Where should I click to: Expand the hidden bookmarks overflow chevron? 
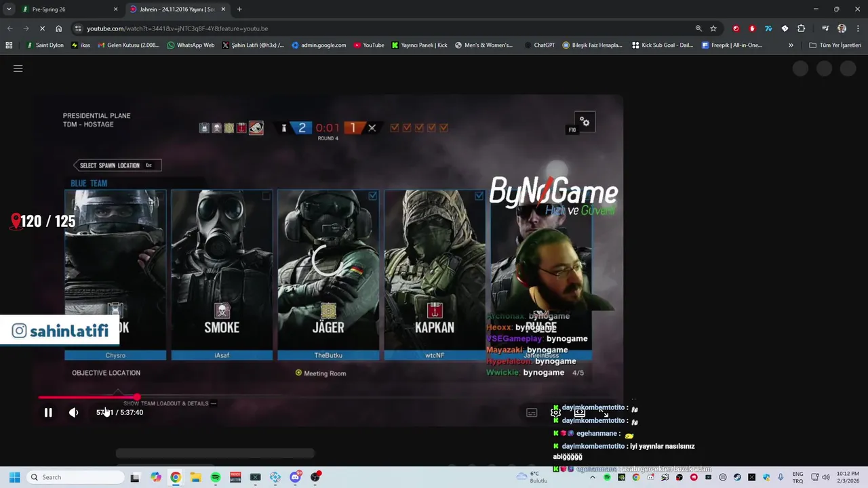791,45
